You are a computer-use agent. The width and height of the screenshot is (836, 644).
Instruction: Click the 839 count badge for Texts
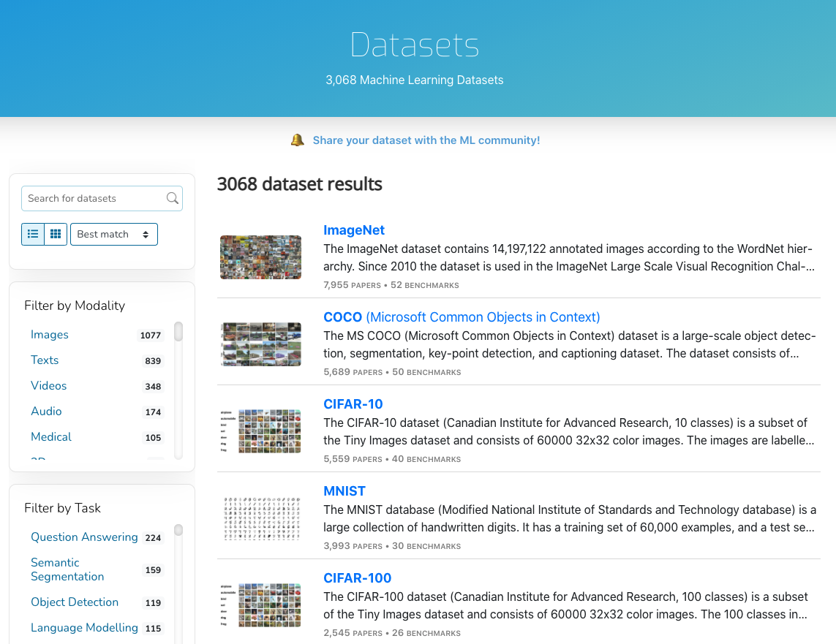click(153, 360)
